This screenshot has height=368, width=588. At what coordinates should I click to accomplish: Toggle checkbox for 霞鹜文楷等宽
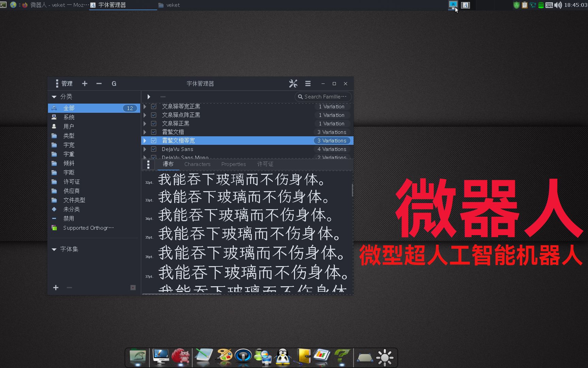(x=154, y=140)
